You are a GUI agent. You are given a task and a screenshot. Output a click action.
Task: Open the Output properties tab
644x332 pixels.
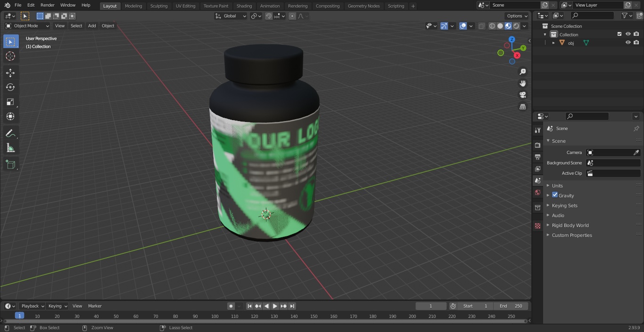[x=537, y=157]
